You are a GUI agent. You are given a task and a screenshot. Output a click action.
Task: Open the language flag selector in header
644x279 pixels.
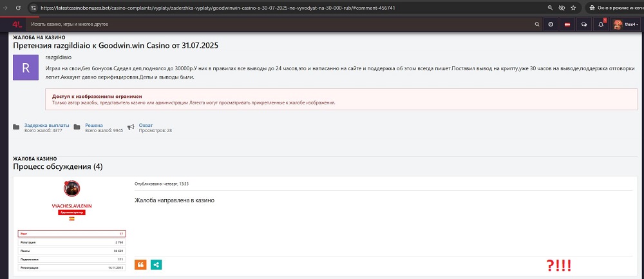[567, 24]
